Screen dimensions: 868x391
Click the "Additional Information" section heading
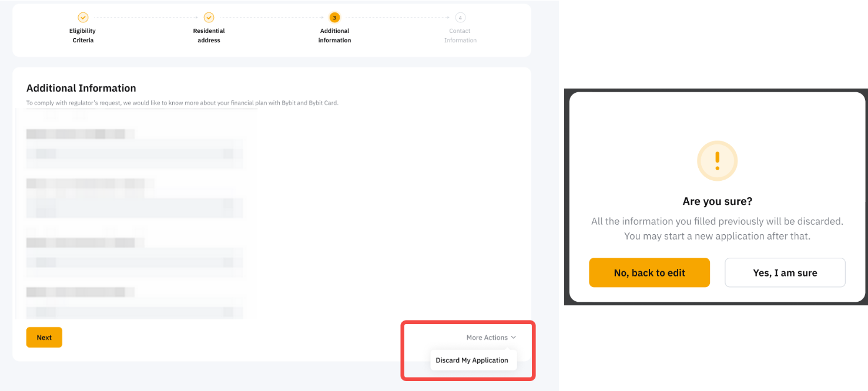(81, 88)
